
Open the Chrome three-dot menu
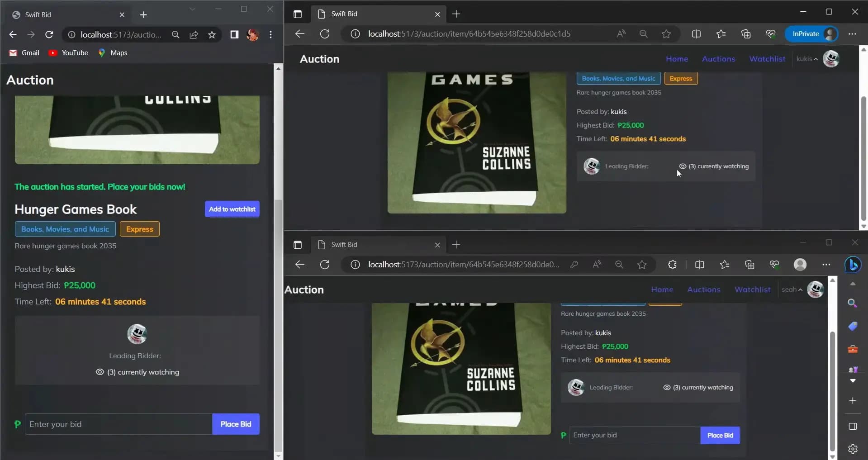click(270, 34)
